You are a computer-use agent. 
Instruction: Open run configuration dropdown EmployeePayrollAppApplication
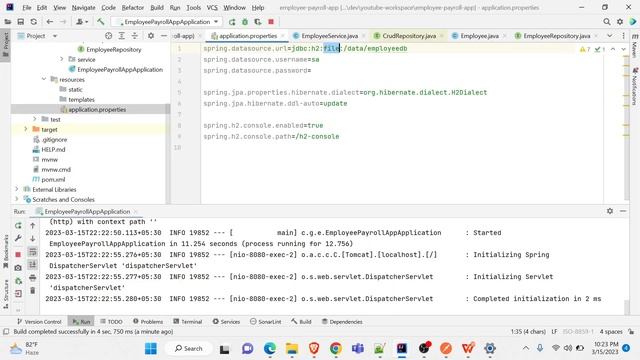tap(167, 22)
